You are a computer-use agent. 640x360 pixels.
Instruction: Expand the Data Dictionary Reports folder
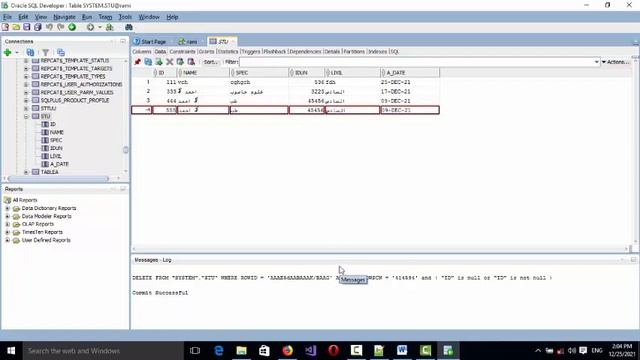coord(7,208)
